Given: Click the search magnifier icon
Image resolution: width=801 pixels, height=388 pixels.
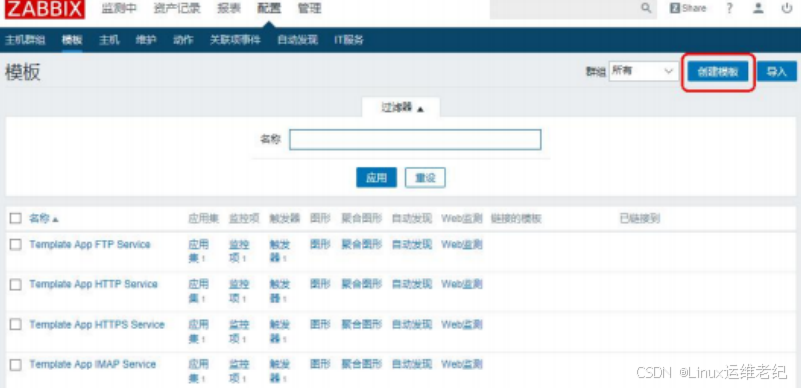Looking at the screenshot, I should point(646,8).
